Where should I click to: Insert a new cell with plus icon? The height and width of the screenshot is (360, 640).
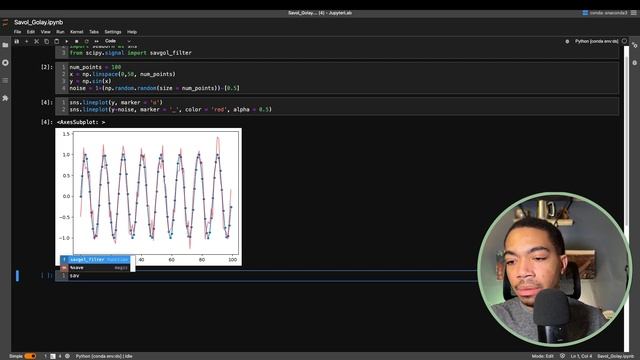[x=27, y=41]
